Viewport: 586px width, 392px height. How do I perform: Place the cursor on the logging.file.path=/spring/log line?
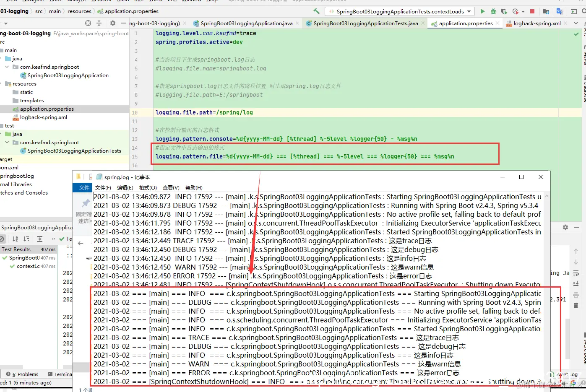pyautogui.click(x=357, y=112)
